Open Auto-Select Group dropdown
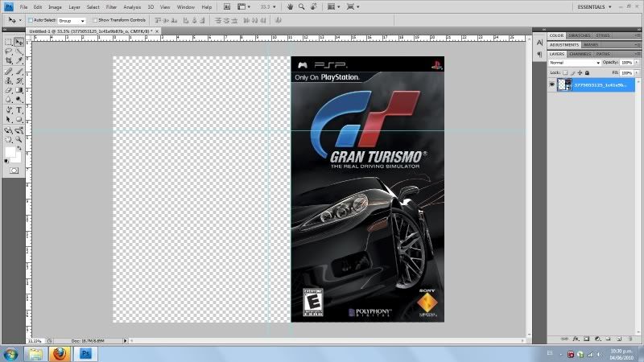This screenshot has width=644, height=362. pos(72,21)
